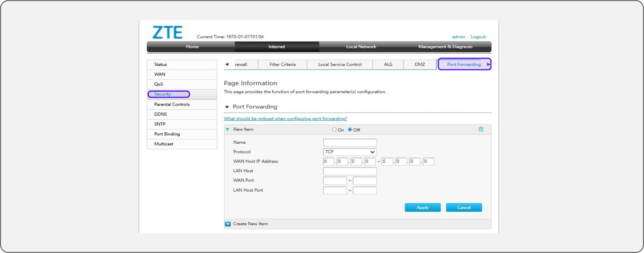Collapse the Port Forwarding section triangle
The height and width of the screenshot is (253, 644).
(227, 107)
